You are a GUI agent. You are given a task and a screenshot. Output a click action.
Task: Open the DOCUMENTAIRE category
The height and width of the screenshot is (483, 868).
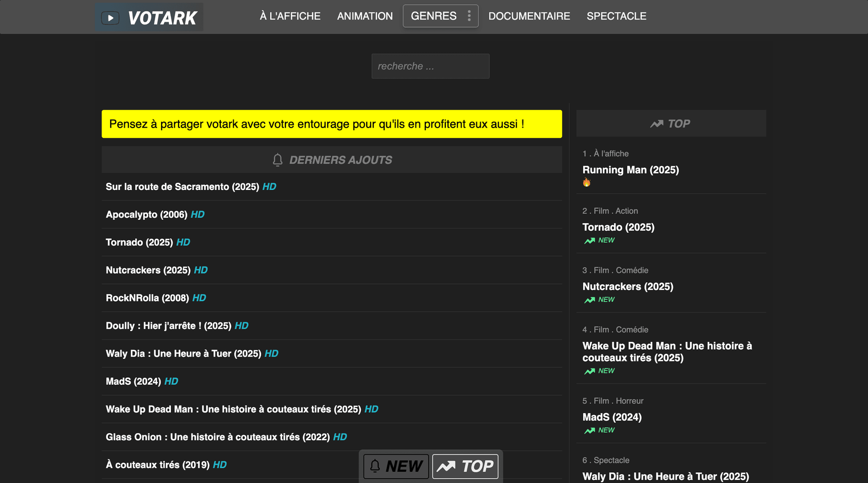tap(529, 16)
